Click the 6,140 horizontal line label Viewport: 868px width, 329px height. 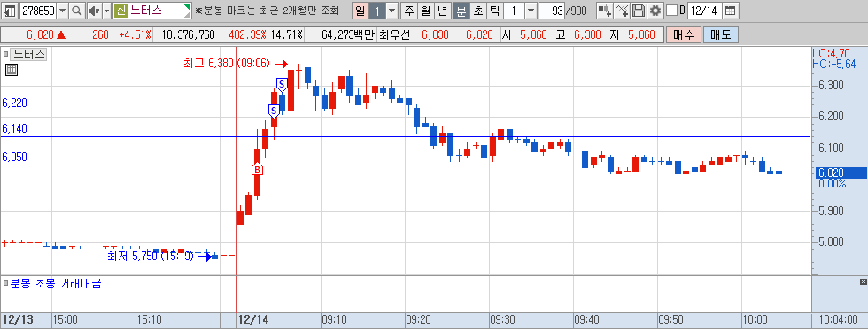[x=14, y=129]
